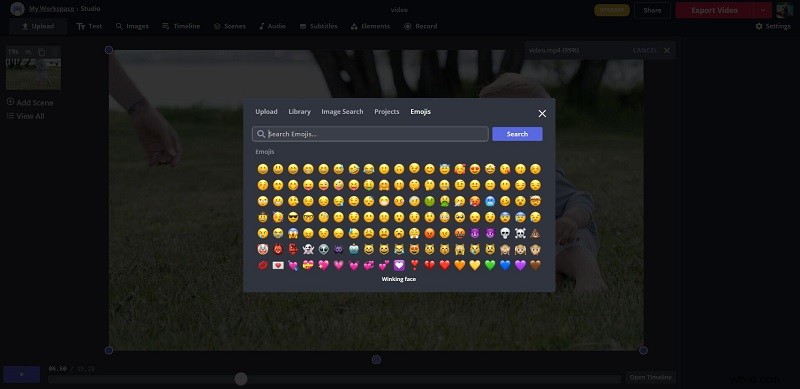This screenshot has width=800, height=389.
Task: Click the Share button
Action: click(652, 10)
